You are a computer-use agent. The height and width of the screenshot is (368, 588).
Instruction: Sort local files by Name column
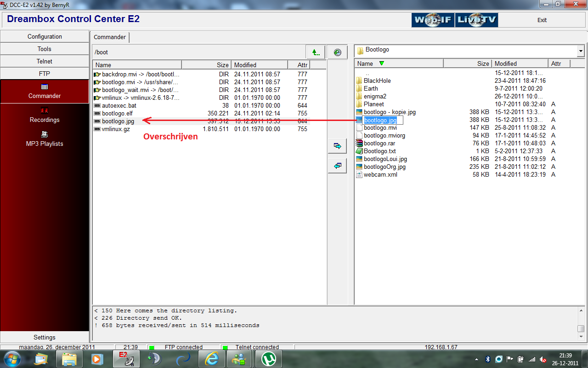(399, 63)
